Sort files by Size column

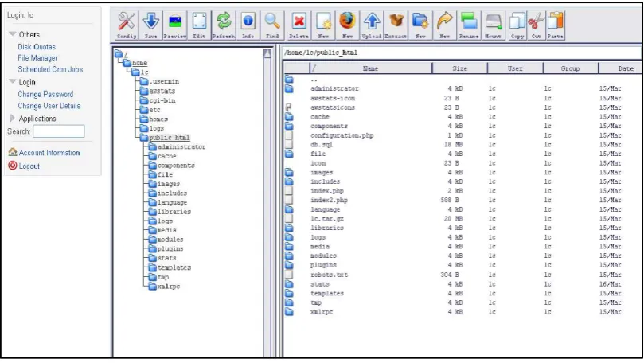[459, 68]
